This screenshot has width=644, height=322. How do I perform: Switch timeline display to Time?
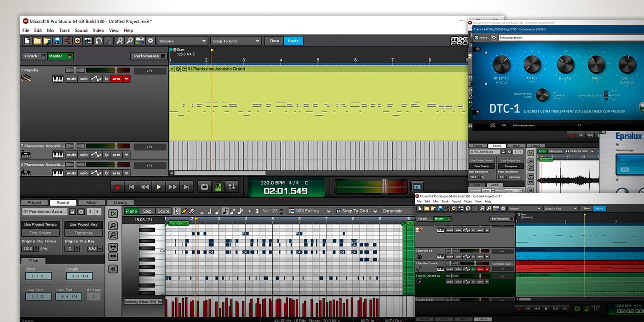(x=274, y=41)
